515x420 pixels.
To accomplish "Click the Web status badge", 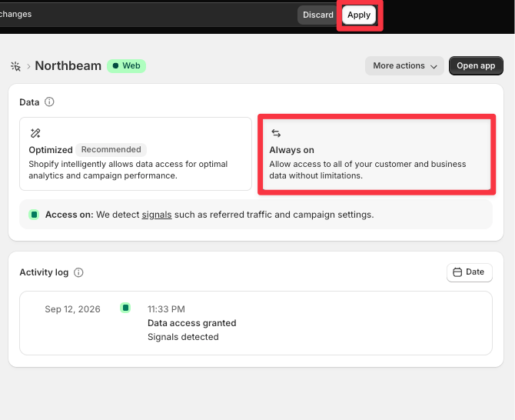I will 127,65.
